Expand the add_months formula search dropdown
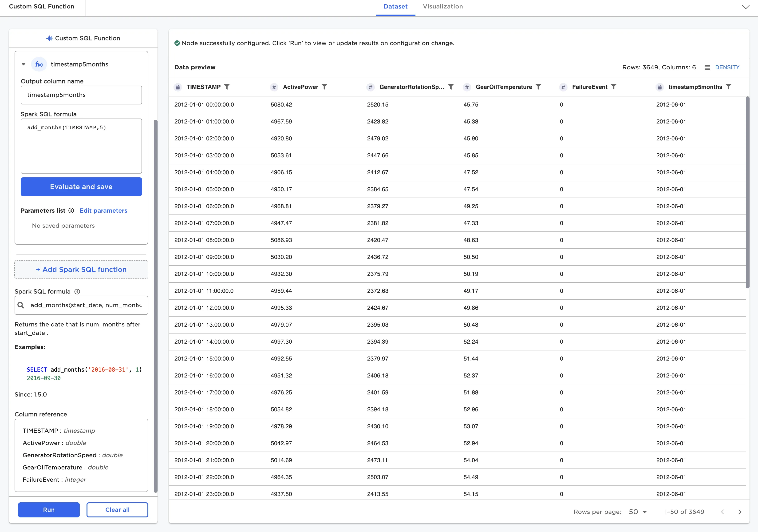 (x=139, y=306)
